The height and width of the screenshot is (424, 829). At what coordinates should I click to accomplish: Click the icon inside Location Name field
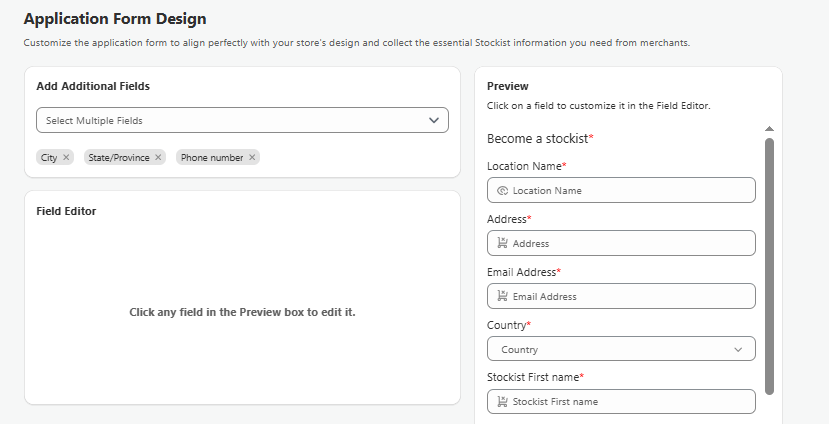tap(502, 190)
